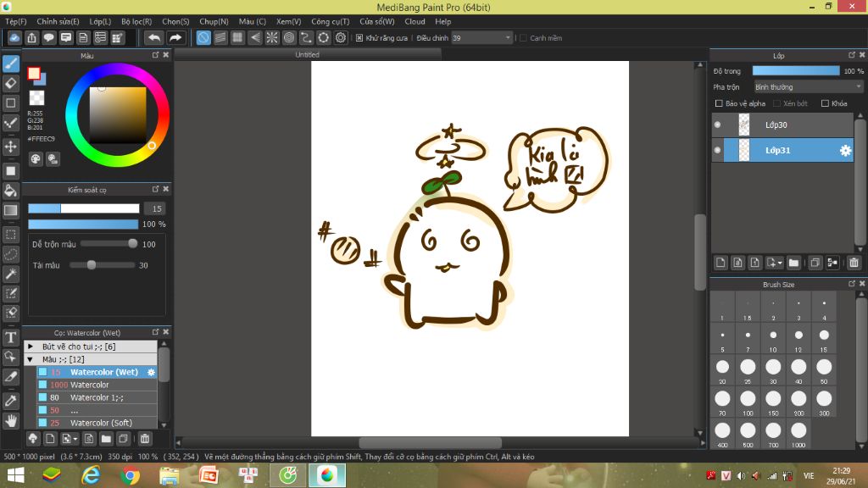Delete layer with trash icon in Lớp panel
The height and width of the screenshot is (488, 868).
(854, 263)
